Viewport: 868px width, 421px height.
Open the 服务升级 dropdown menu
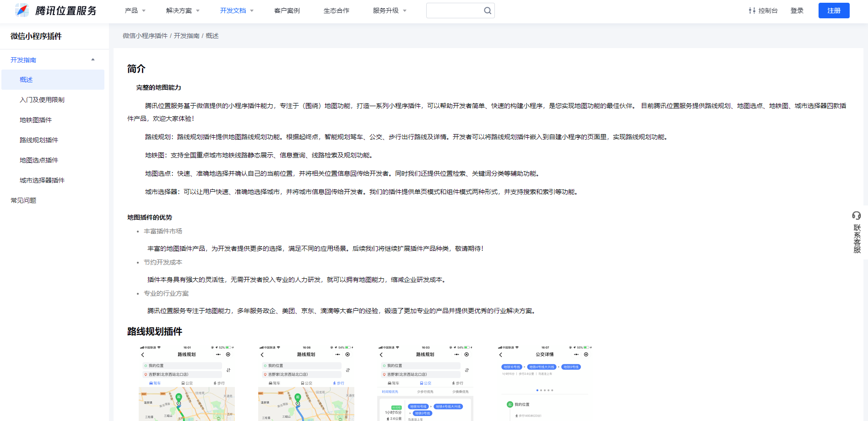click(x=390, y=11)
